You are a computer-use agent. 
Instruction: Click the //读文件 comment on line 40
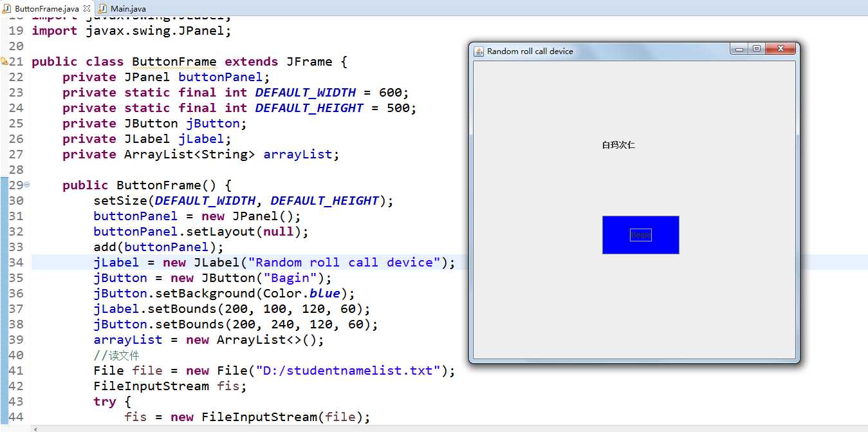click(116, 355)
